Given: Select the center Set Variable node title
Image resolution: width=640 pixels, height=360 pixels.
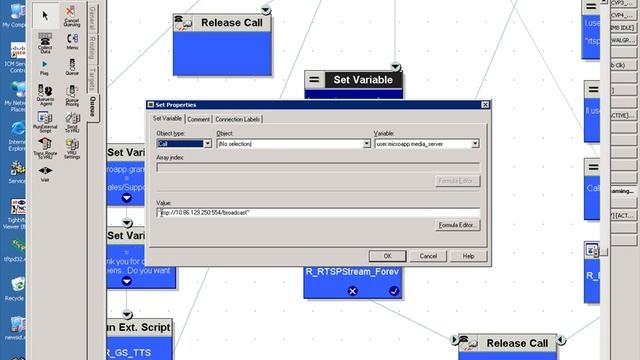Looking at the screenshot, I should (x=363, y=80).
